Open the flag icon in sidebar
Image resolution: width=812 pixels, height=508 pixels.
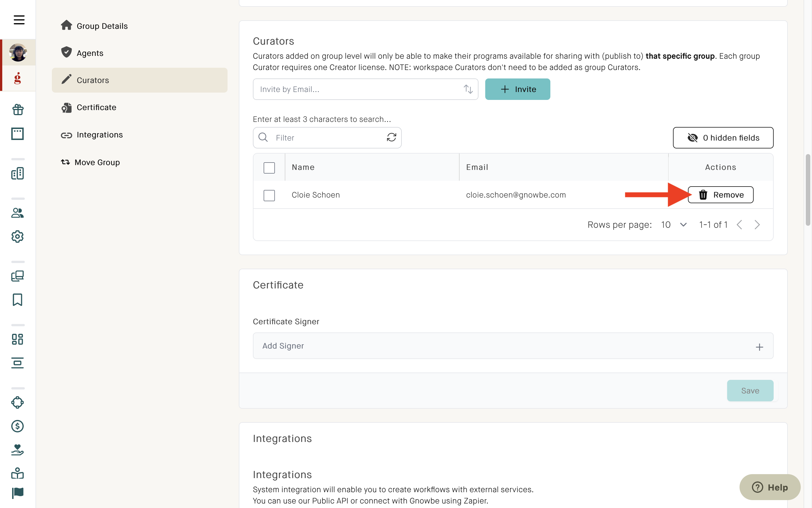coord(17,493)
